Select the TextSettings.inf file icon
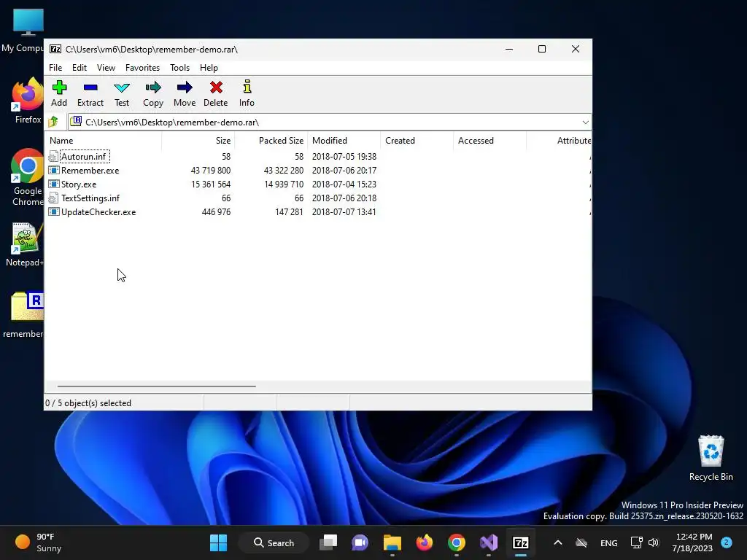 [x=53, y=198]
